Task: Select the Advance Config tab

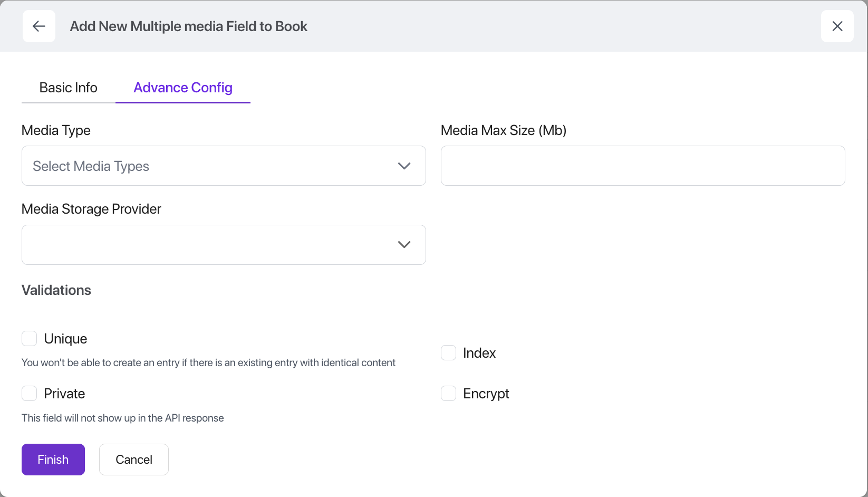Action: [182, 88]
